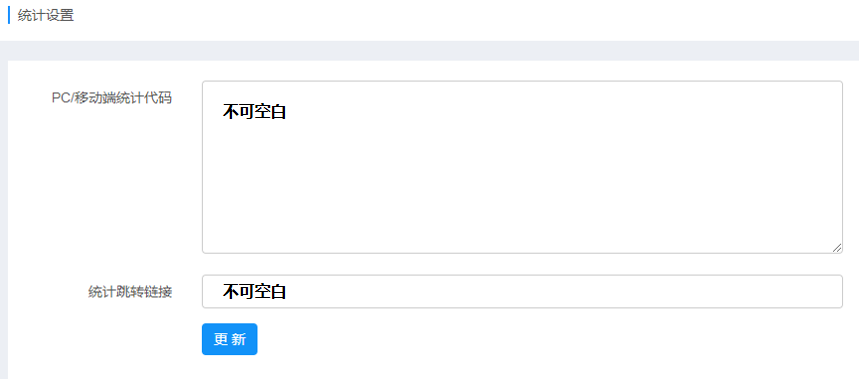The width and height of the screenshot is (859, 379).
Task: Click the blue bar beside 统计设置
Action: point(9,15)
